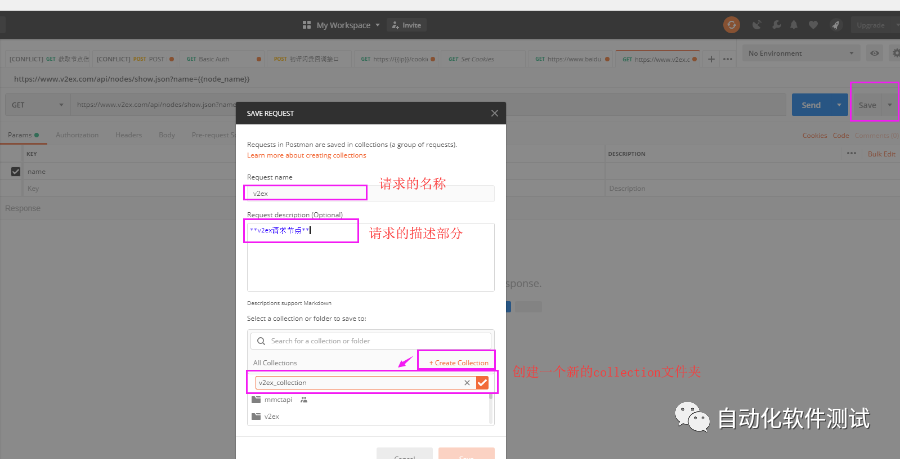Switch to the www.baidu request tab

tap(571, 59)
